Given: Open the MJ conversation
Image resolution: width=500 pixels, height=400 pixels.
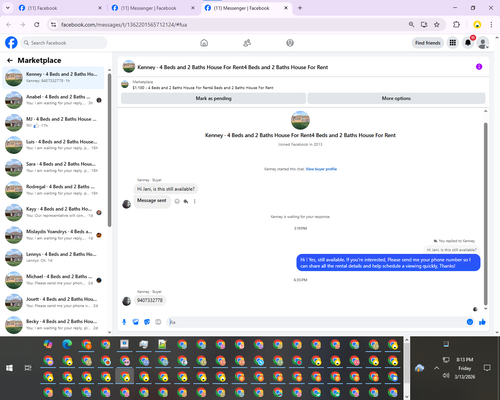Looking at the screenshot, I should point(53,122).
